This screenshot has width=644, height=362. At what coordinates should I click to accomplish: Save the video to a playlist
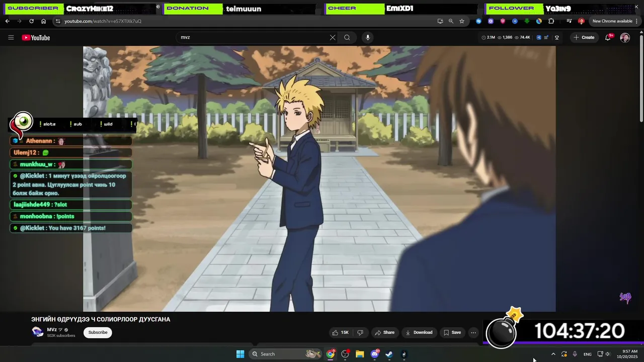pos(452,332)
